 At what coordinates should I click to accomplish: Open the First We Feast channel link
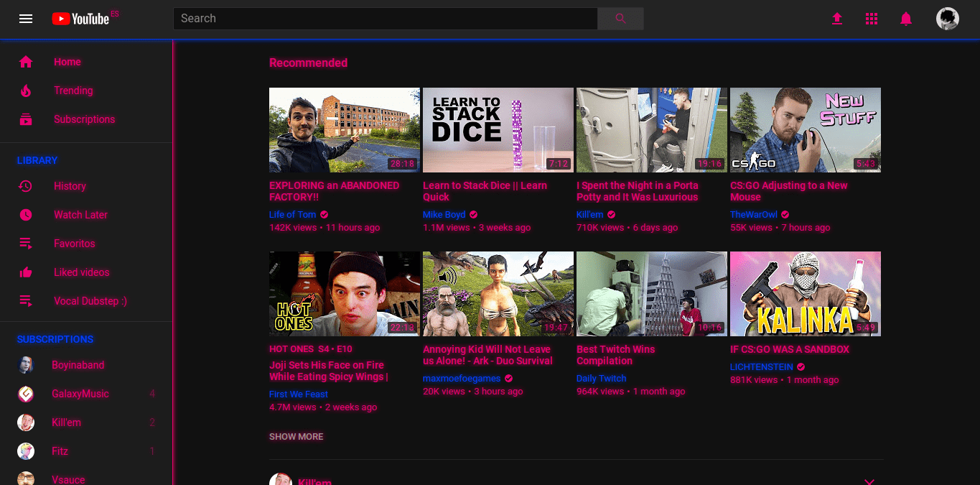(298, 394)
